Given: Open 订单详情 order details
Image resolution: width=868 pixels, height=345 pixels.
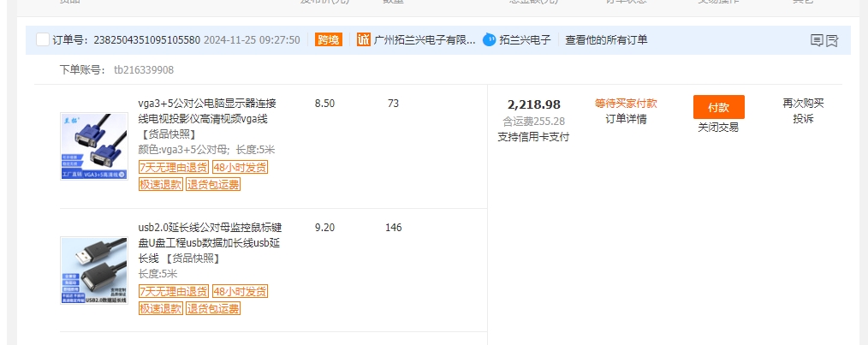Looking at the screenshot, I should click(626, 119).
